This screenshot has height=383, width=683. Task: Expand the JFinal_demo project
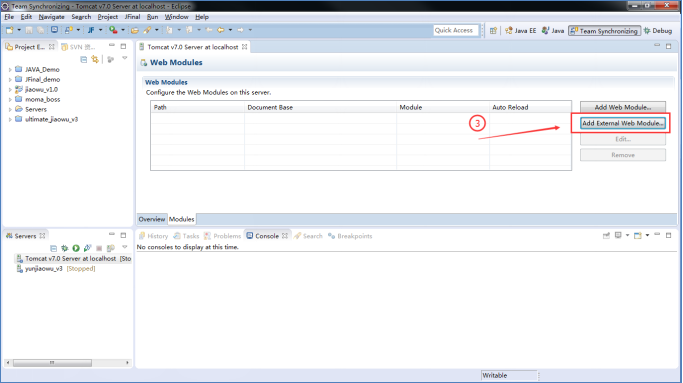10,79
